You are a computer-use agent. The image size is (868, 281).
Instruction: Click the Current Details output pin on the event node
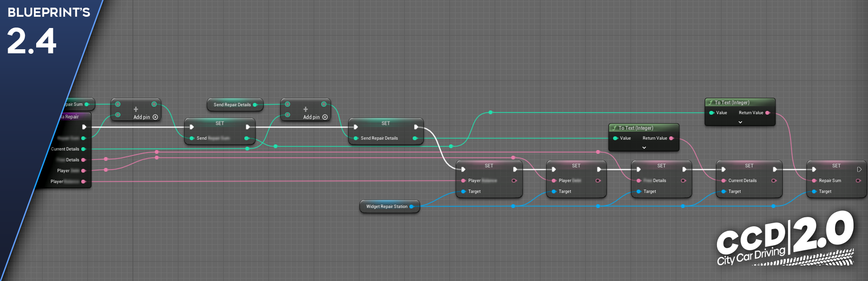tap(83, 149)
